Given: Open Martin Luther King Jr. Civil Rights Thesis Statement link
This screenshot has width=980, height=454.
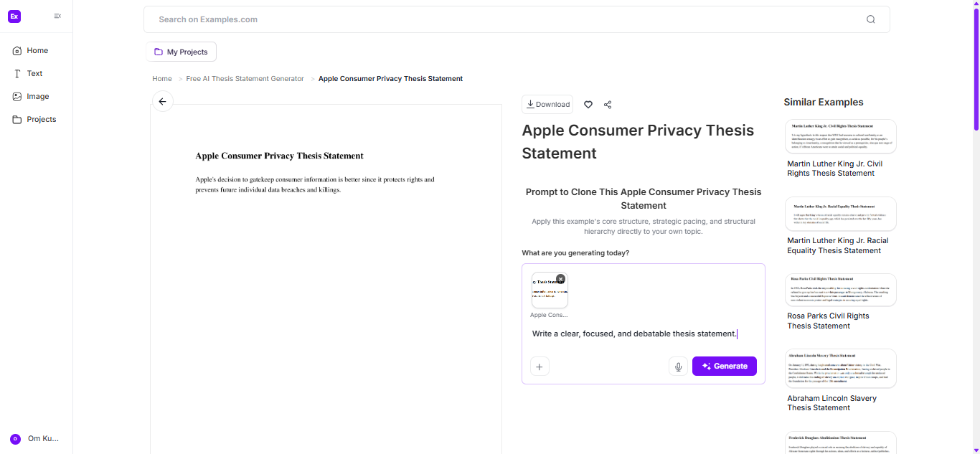Looking at the screenshot, I should 835,169.
